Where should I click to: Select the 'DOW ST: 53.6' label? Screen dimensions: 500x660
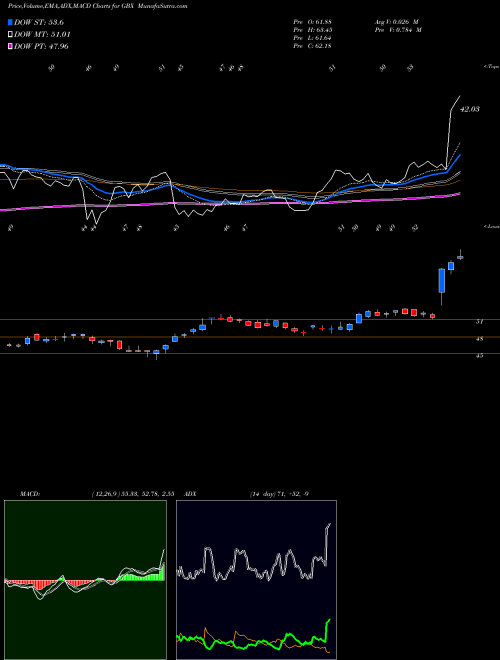tap(39, 22)
